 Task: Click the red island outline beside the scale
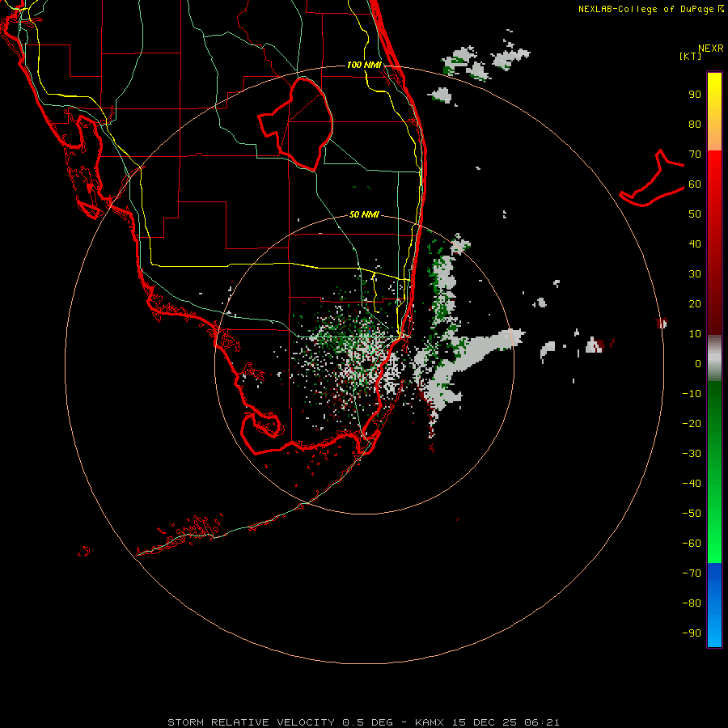652,178
